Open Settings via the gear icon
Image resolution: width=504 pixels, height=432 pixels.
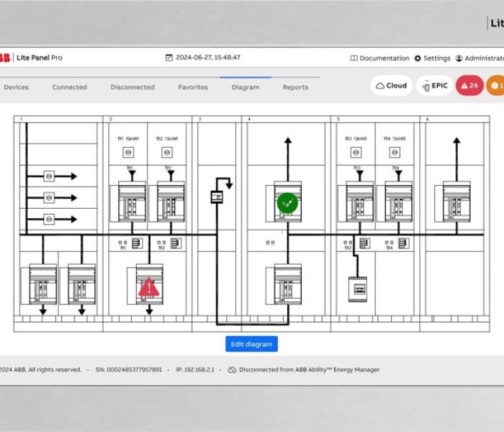point(418,58)
